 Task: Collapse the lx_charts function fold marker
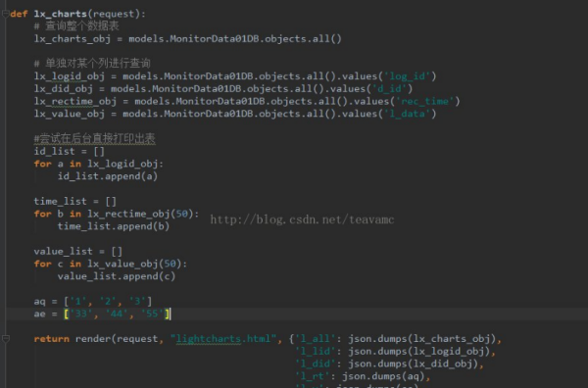(5, 15)
